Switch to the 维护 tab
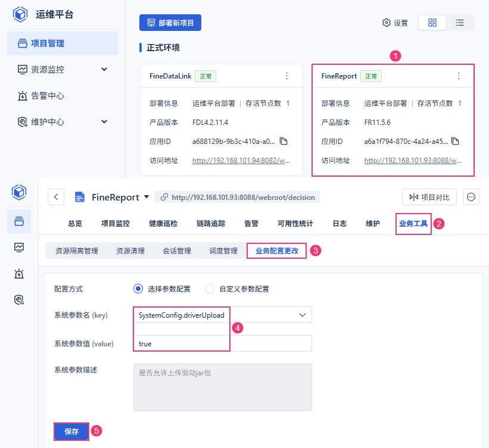The width and height of the screenshot is (489, 448). click(373, 223)
